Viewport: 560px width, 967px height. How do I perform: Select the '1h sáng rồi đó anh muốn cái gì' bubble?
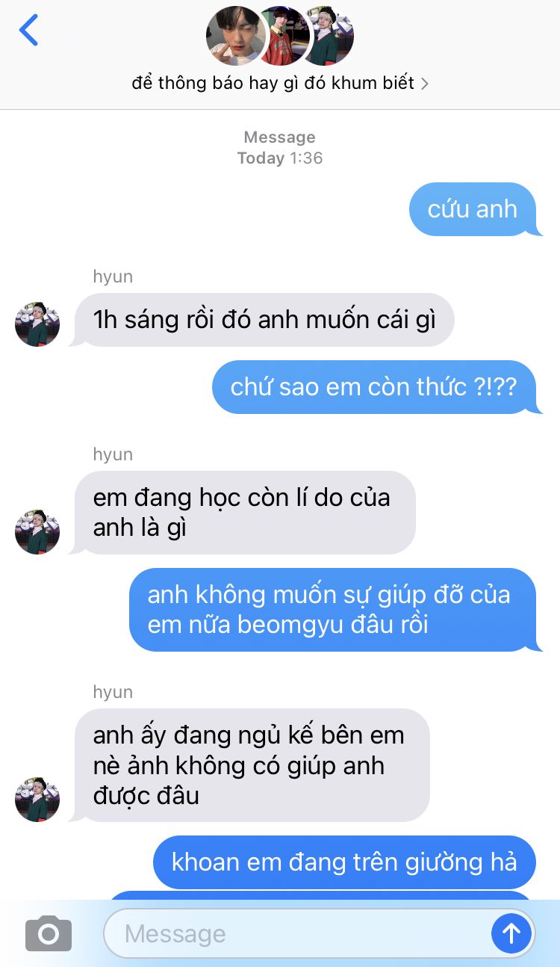(x=264, y=320)
